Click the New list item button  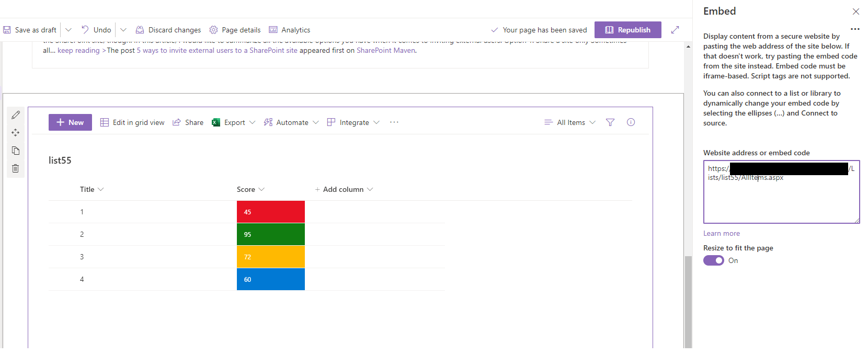point(70,122)
